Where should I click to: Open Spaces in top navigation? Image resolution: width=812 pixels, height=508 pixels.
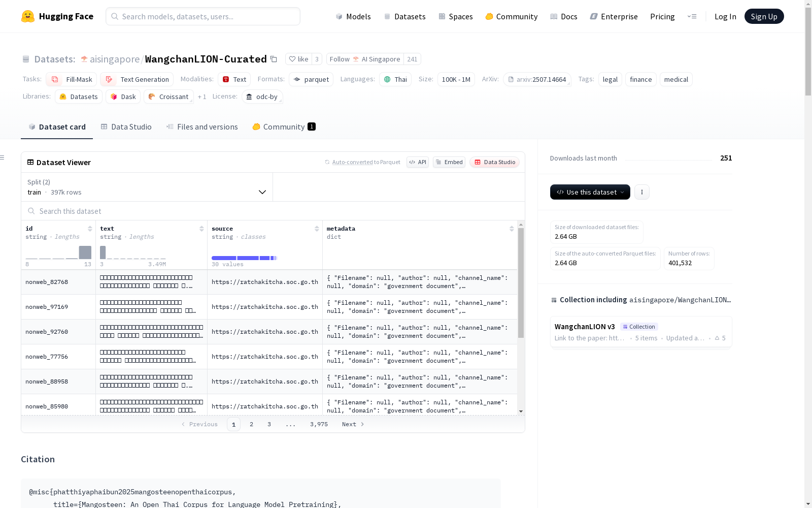tap(456, 16)
